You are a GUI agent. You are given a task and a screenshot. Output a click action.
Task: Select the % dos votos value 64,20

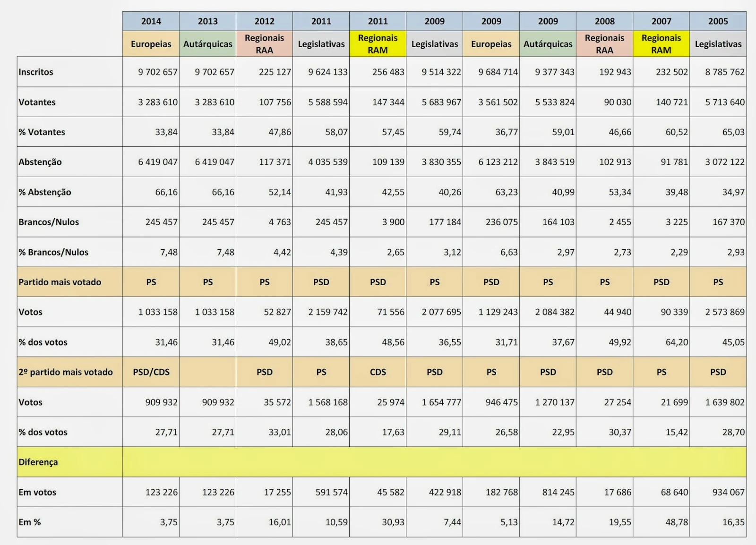click(x=677, y=342)
